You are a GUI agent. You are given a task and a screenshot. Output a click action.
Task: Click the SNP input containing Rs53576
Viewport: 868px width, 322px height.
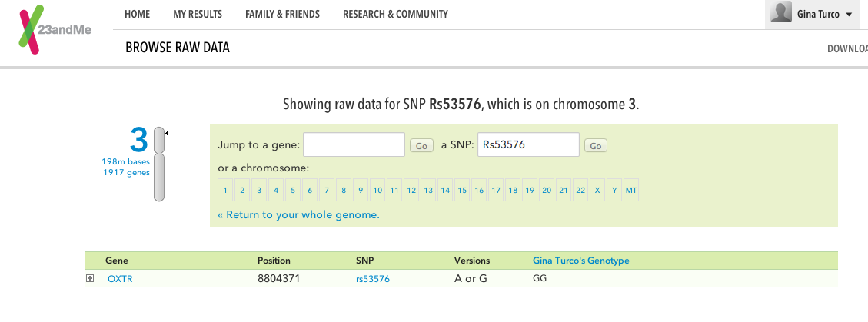528,144
